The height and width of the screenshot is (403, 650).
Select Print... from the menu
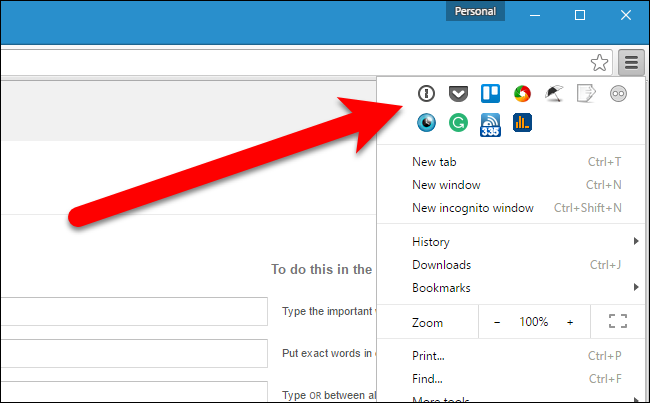(x=511, y=356)
